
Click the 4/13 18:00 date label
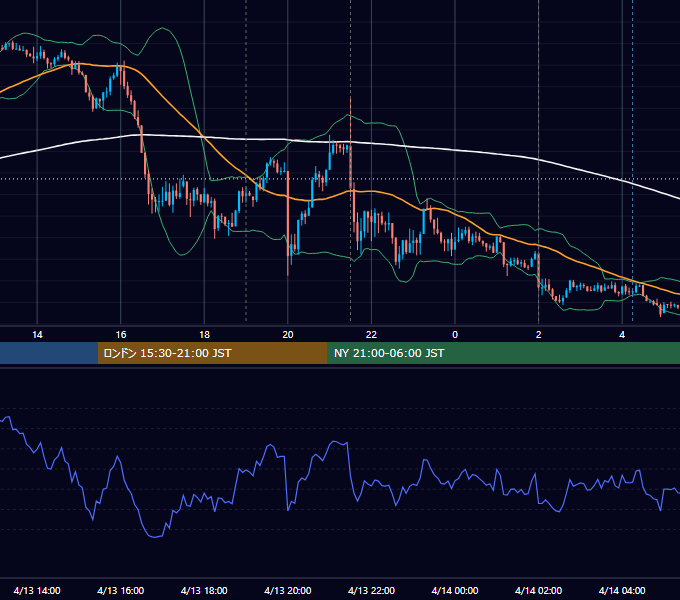click(204, 590)
